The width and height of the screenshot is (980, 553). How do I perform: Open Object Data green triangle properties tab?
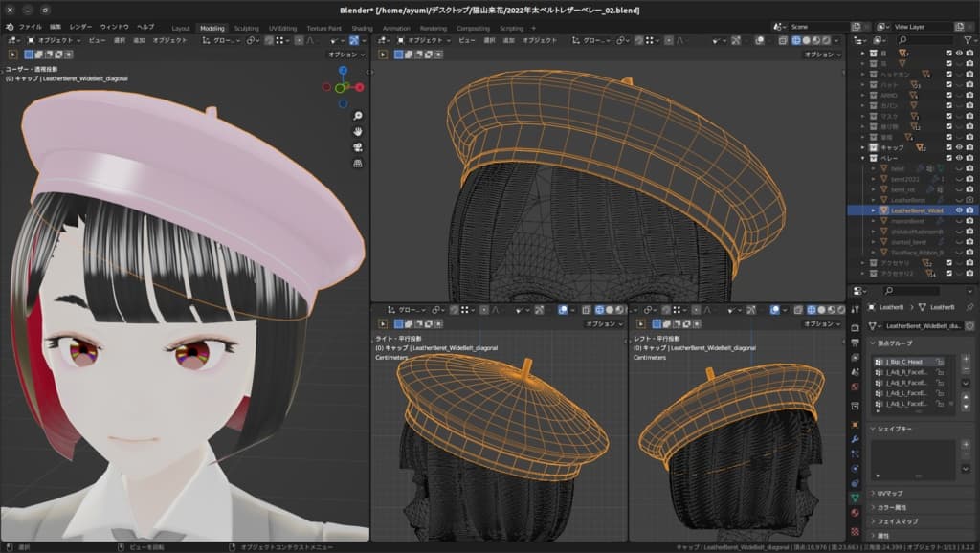pos(855,498)
